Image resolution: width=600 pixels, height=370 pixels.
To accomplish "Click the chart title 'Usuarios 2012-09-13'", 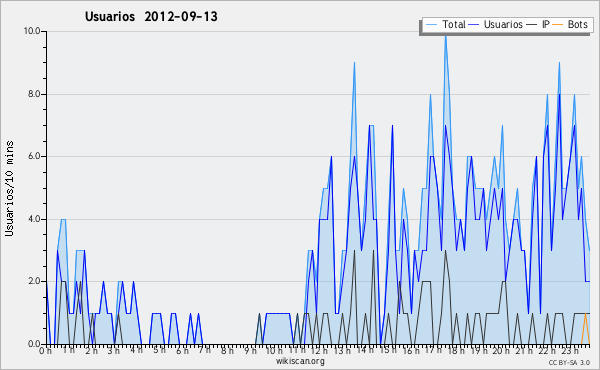I will point(151,16).
